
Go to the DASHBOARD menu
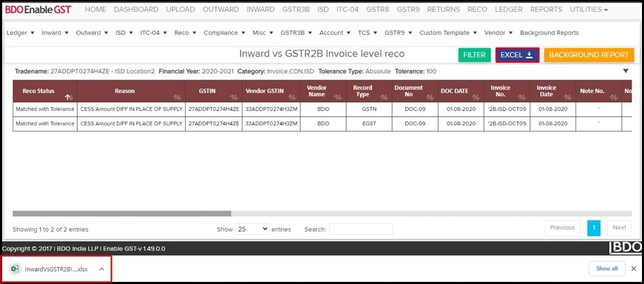click(135, 10)
